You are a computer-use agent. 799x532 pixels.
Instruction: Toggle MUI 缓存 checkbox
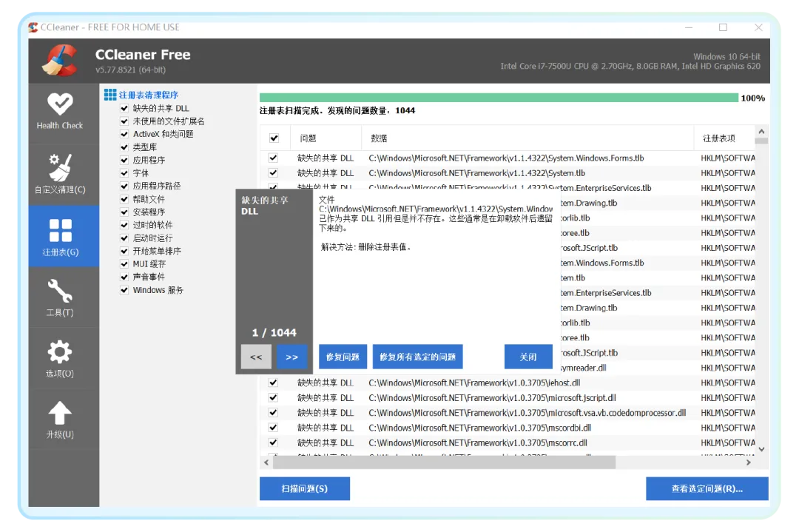[124, 264]
